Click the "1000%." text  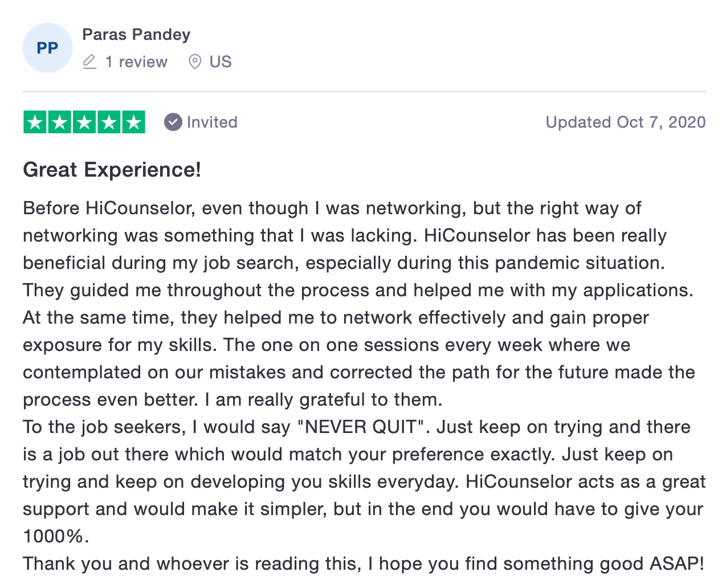(56, 536)
